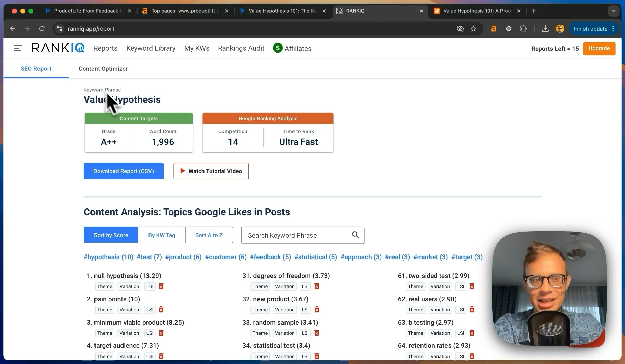Open the Chrome three-dot menu

click(613, 29)
